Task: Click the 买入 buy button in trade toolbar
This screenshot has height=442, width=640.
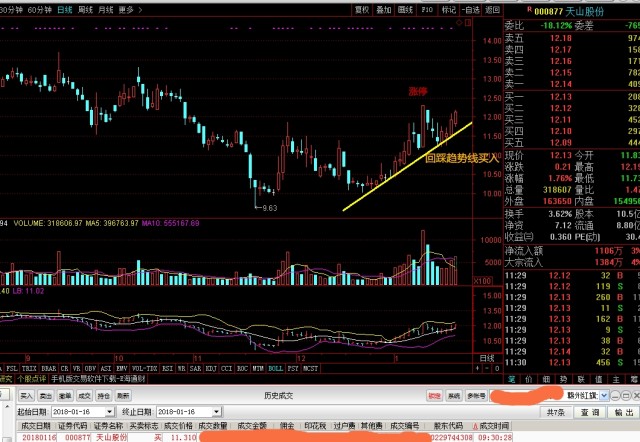Action: [27, 395]
